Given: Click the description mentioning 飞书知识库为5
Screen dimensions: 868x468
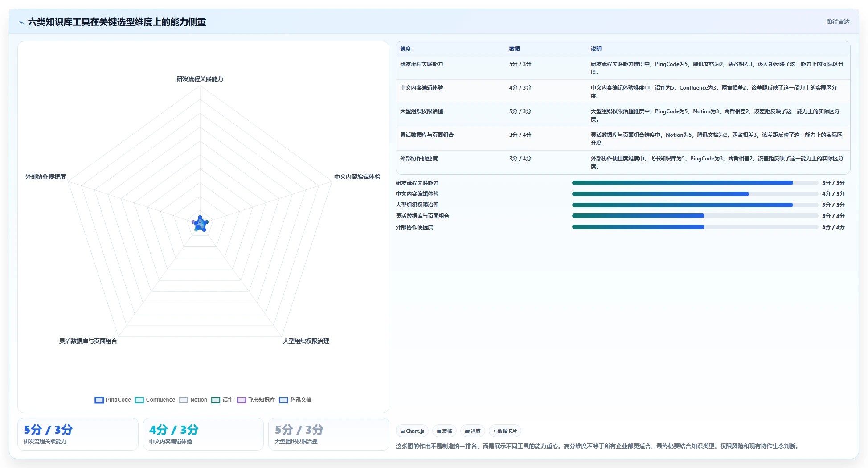Looking at the screenshot, I should (x=717, y=163).
